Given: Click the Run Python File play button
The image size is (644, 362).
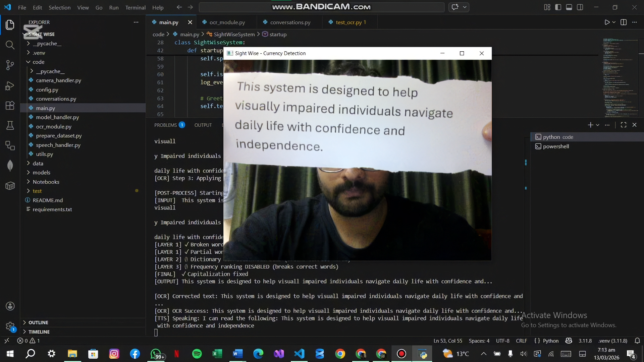Looking at the screenshot, I should (x=607, y=22).
